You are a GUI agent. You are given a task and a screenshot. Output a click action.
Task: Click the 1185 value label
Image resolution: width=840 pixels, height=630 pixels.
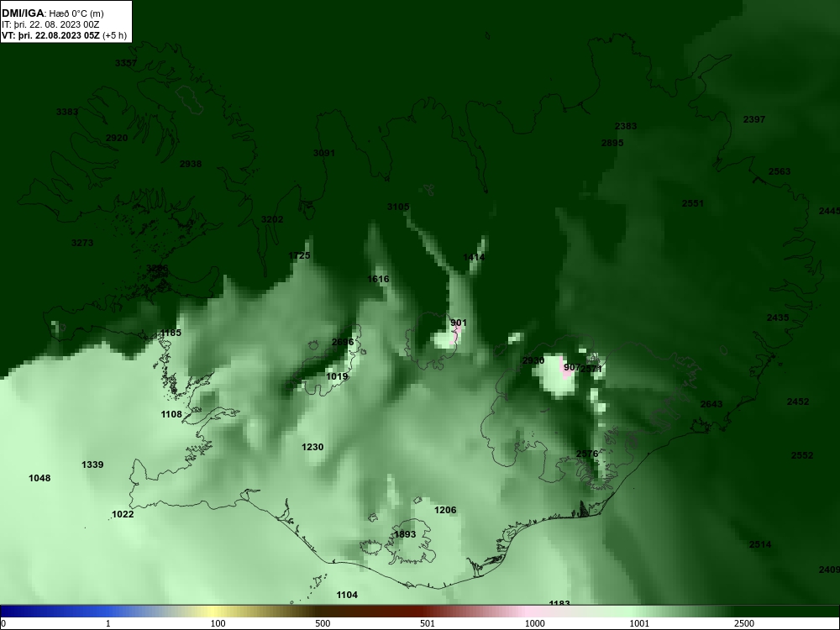tap(171, 333)
